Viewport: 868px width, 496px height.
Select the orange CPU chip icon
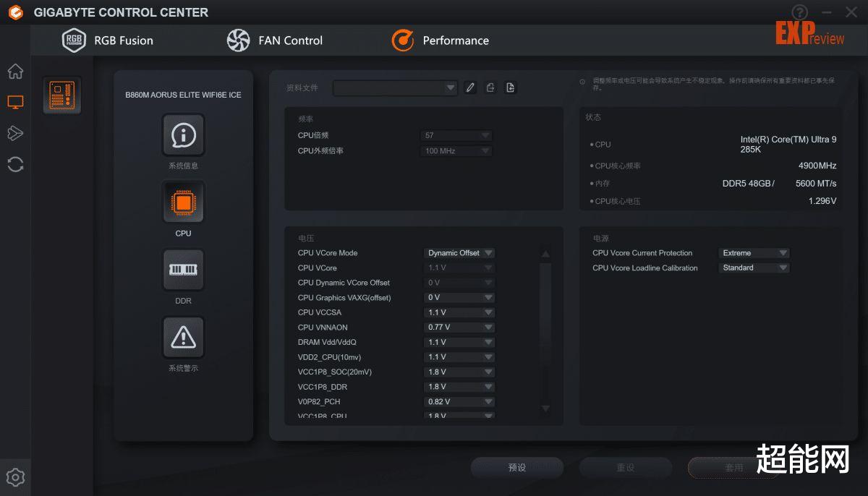click(183, 202)
